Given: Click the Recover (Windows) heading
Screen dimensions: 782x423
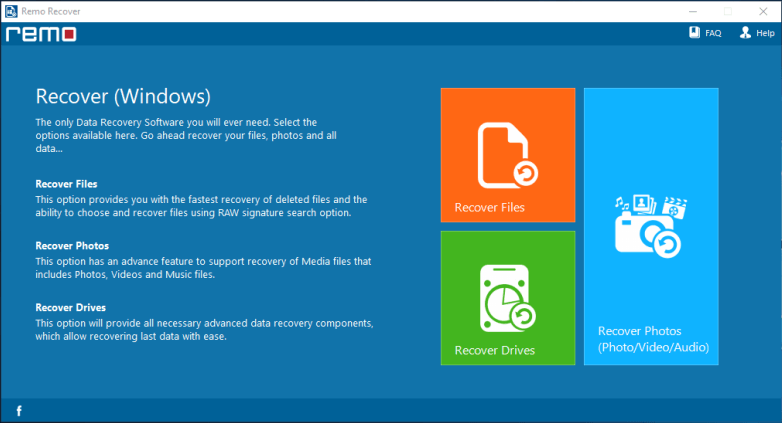Looking at the screenshot, I should click(123, 97).
